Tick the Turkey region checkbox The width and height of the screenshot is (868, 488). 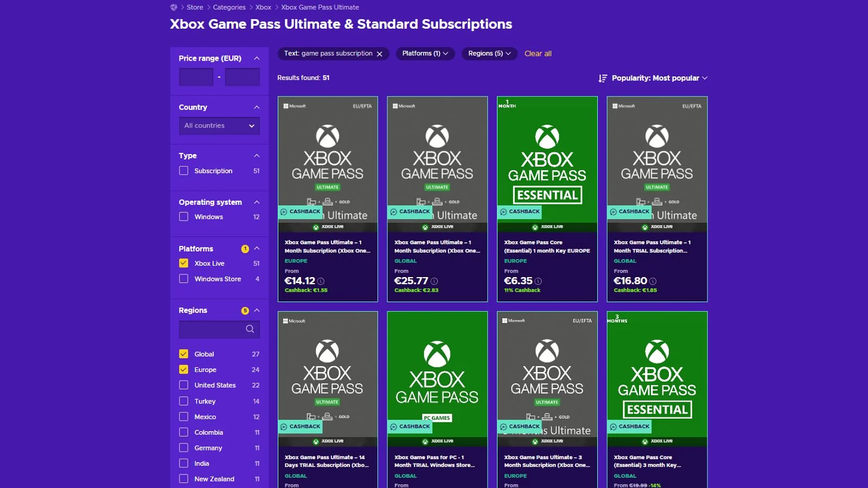[x=184, y=401]
